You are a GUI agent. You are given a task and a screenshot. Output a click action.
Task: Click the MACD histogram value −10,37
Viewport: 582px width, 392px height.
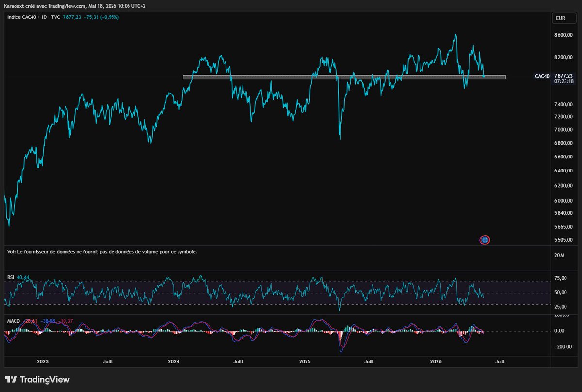65,321
